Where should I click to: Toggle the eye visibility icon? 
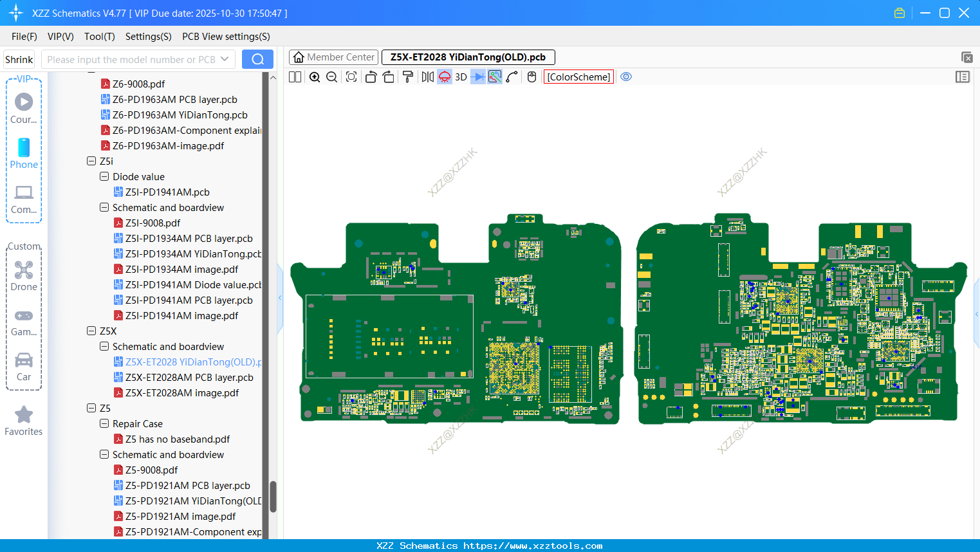click(x=626, y=77)
